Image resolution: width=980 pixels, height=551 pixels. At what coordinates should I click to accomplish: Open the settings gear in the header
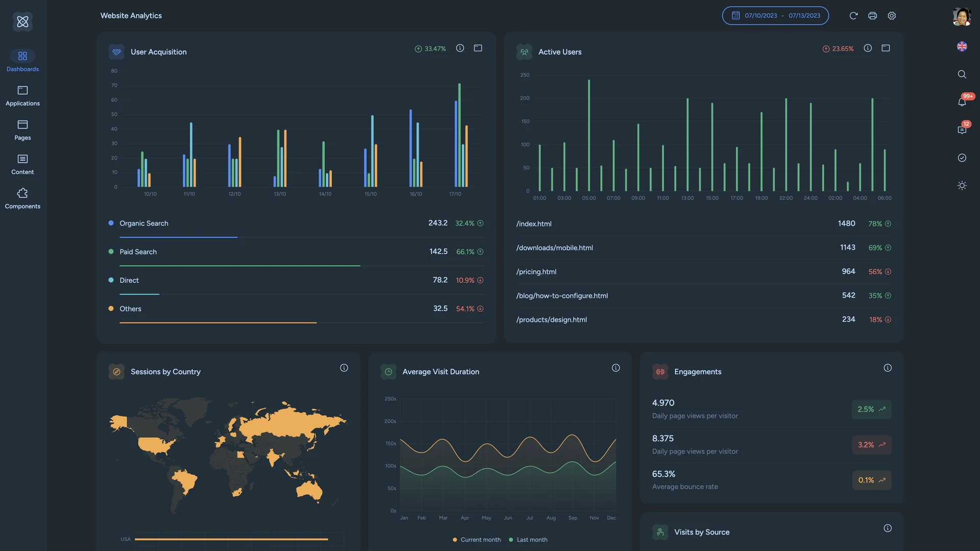coord(892,15)
